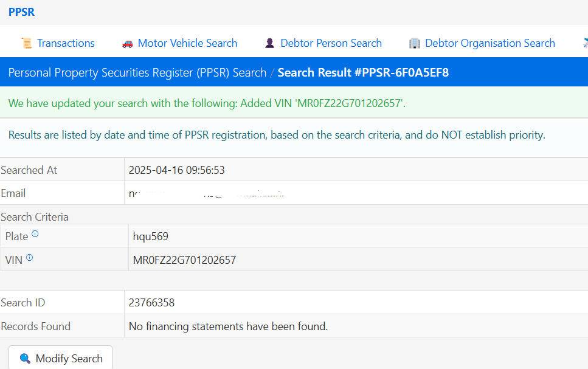Click the Plate label
The image size is (588, 369).
(16, 236)
